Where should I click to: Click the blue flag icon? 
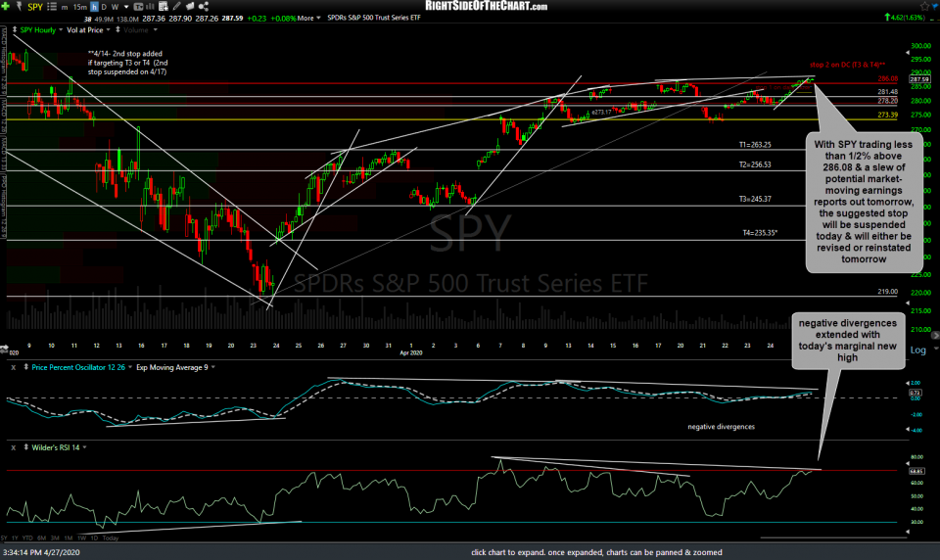point(934,6)
